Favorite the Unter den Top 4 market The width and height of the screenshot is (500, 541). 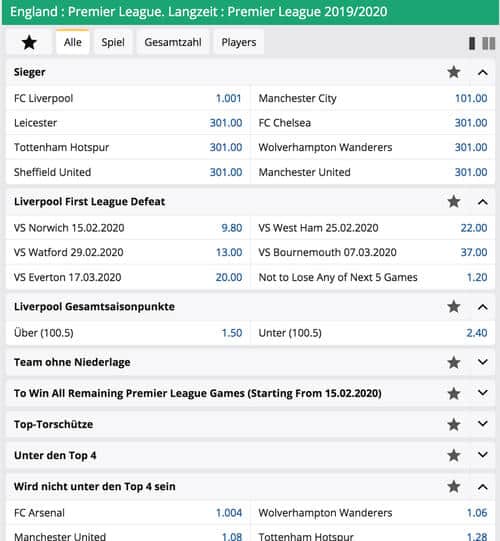tap(454, 455)
